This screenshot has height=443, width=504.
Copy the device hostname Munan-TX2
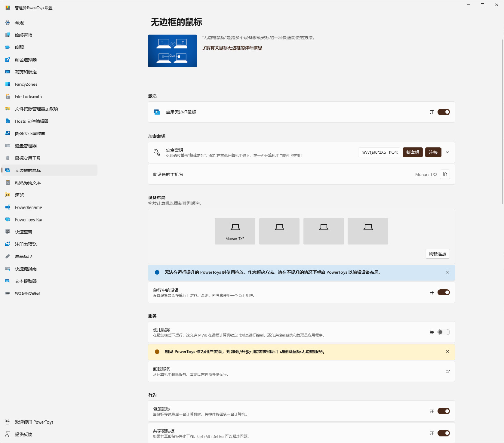445,174
